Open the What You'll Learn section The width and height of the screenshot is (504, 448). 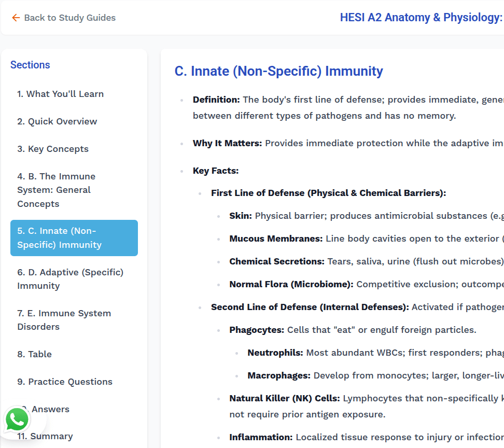[x=60, y=94]
